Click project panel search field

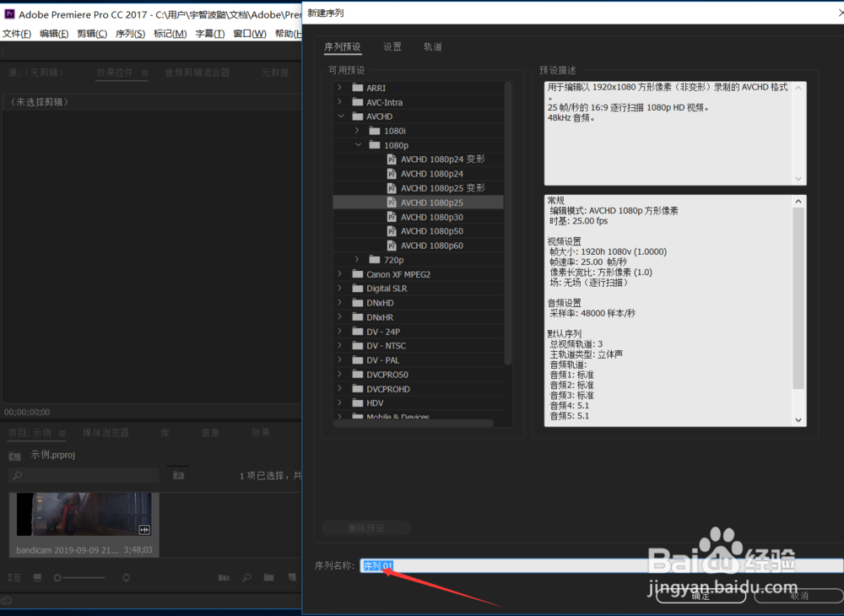click(x=84, y=476)
